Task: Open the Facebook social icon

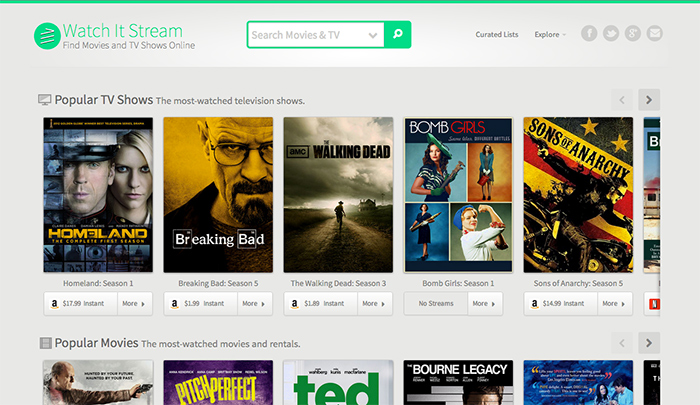Action: click(589, 33)
